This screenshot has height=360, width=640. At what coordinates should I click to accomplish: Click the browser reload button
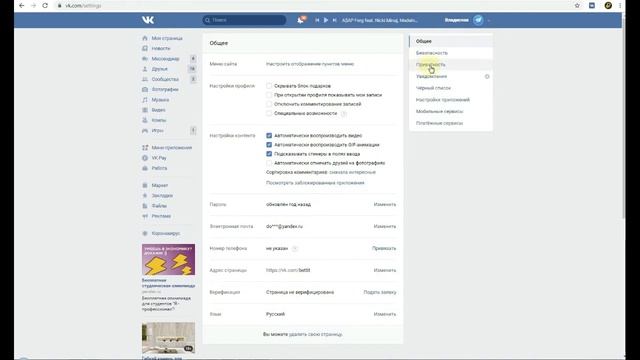(45, 6)
